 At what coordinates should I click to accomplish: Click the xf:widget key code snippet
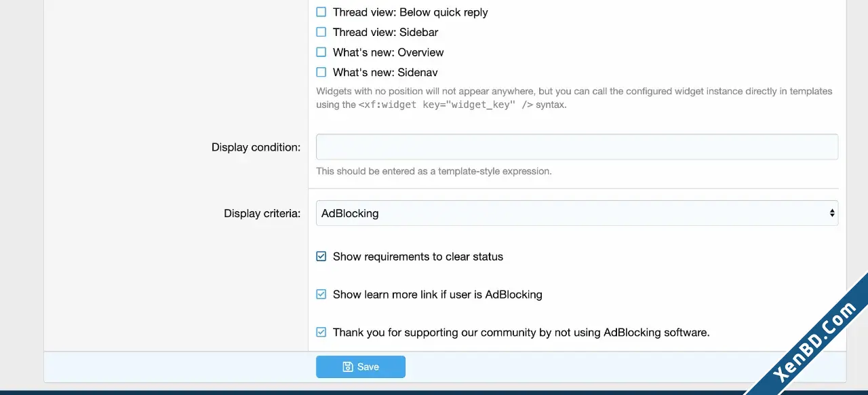click(446, 105)
